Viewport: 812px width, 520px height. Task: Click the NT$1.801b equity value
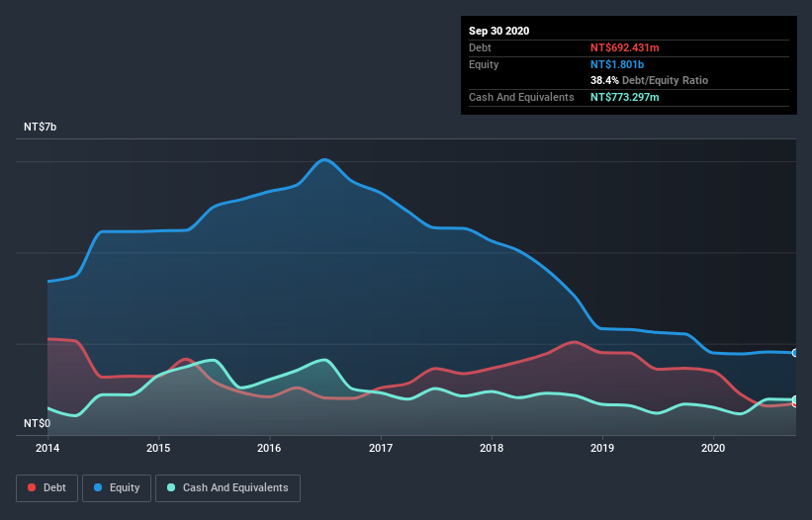(617, 64)
